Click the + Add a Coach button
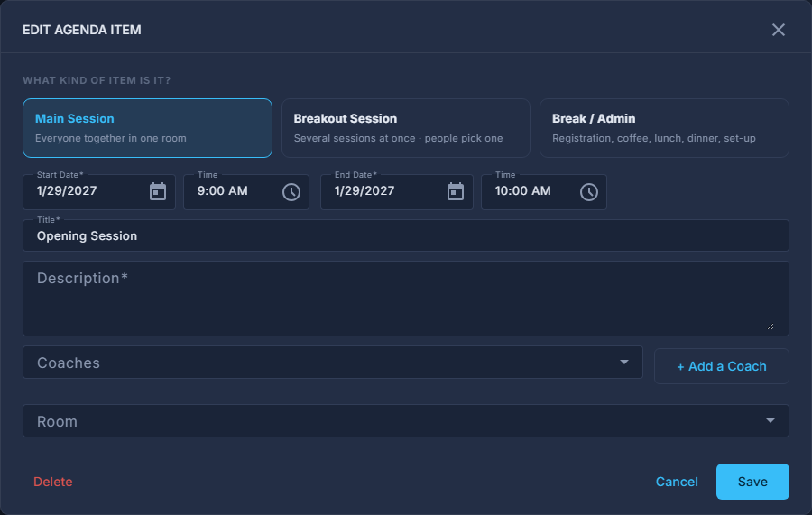This screenshot has width=812, height=515. [x=722, y=366]
